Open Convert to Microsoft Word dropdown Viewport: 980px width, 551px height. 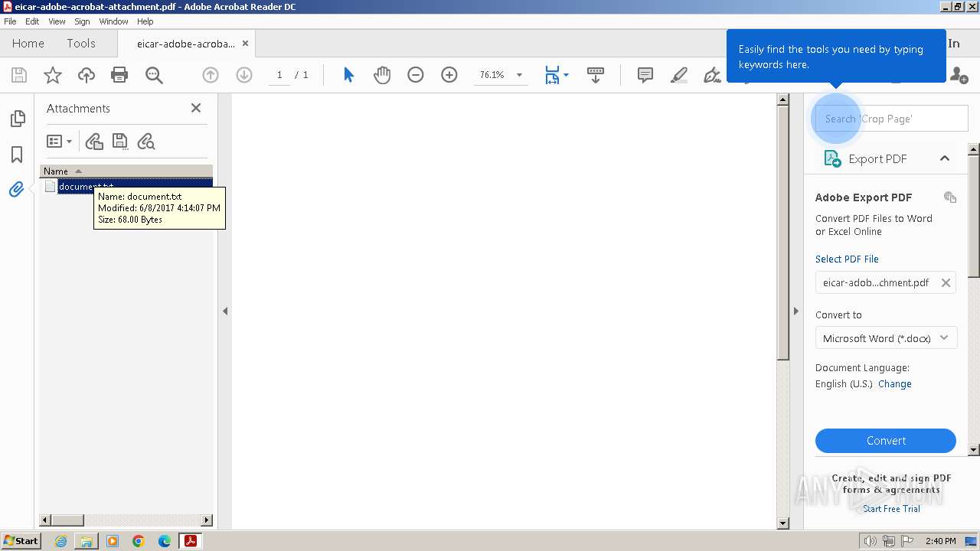(886, 338)
